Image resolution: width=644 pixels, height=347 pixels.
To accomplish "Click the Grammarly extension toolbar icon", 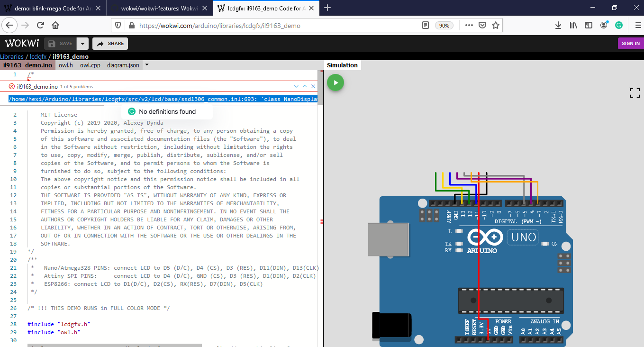I will click(x=619, y=25).
